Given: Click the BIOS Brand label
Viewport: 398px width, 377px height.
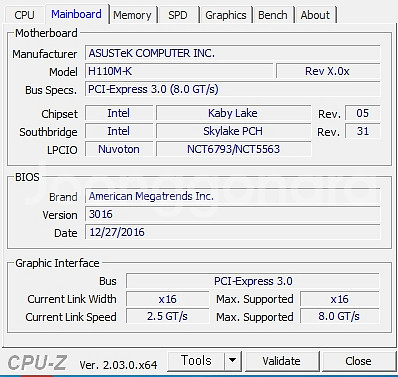Looking at the screenshot, I should click(63, 197).
